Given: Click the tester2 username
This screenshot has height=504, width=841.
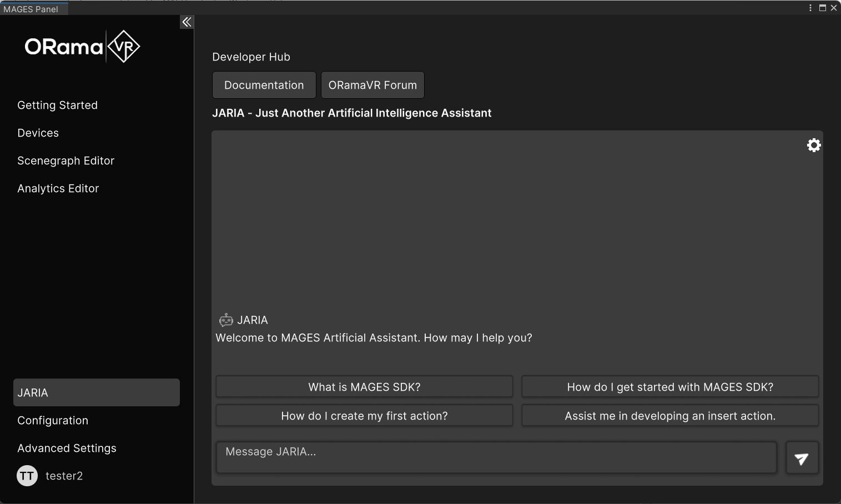Looking at the screenshot, I should tap(64, 476).
